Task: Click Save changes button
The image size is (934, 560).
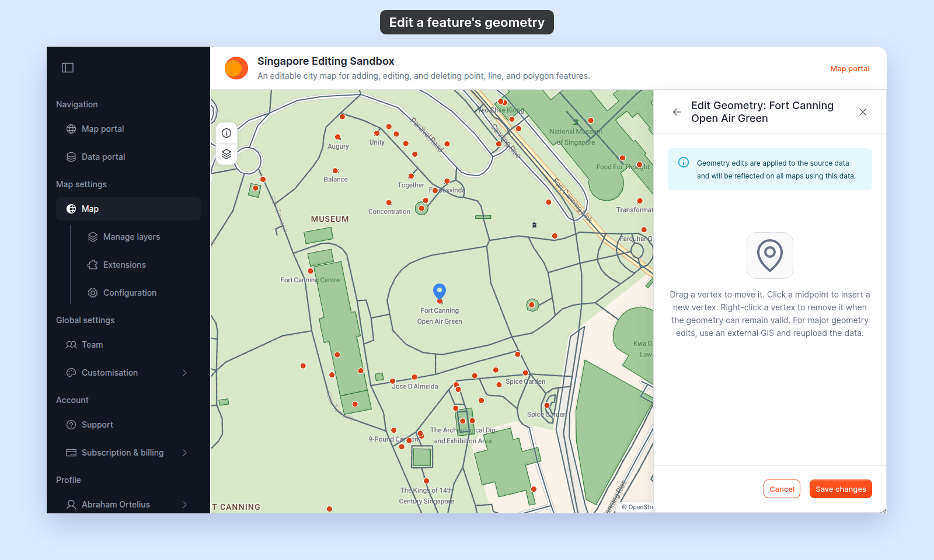Action: pos(841,489)
